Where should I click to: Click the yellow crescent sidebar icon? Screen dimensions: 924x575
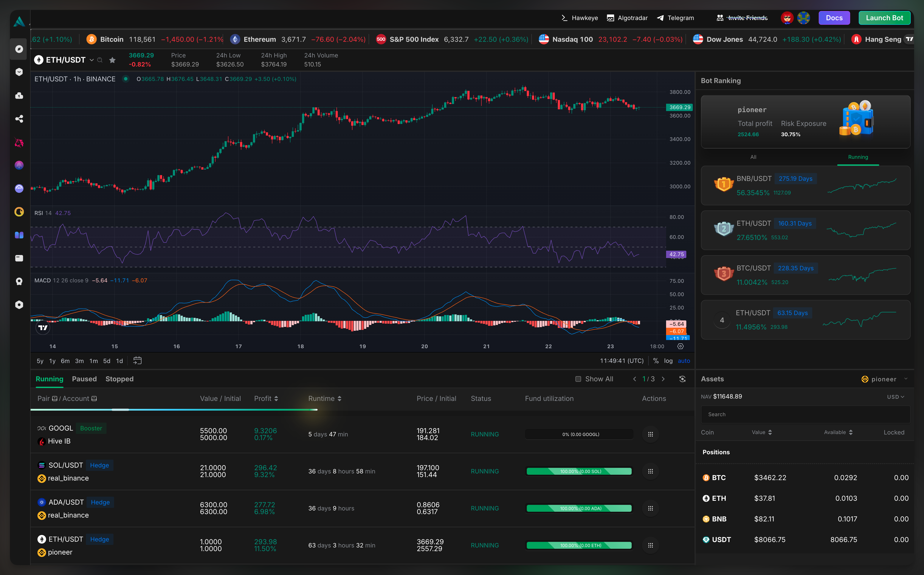click(19, 212)
